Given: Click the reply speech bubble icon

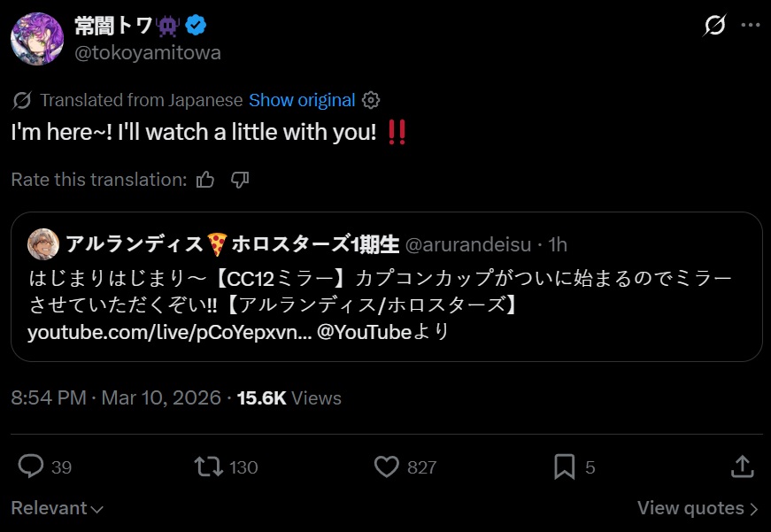Looking at the screenshot, I should (x=32, y=466).
